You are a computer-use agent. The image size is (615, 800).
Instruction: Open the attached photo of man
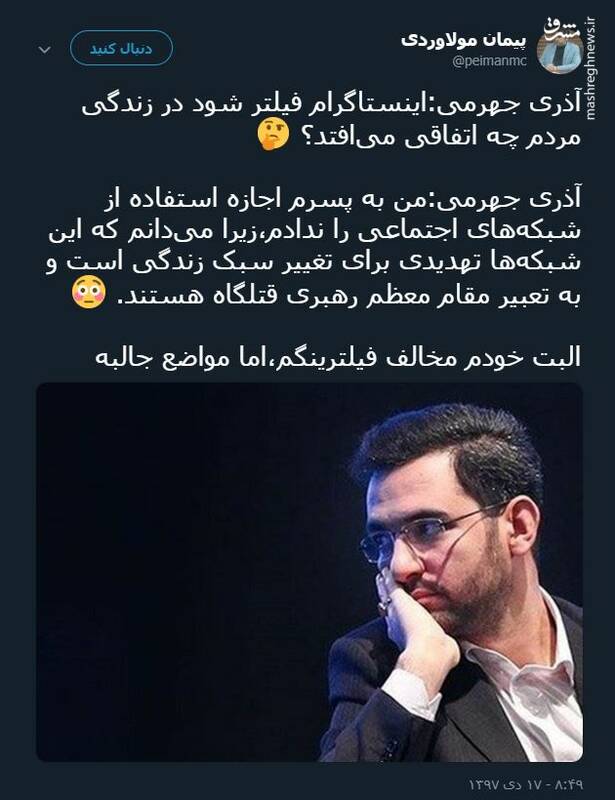pyautogui.click(x=309, y=572)
